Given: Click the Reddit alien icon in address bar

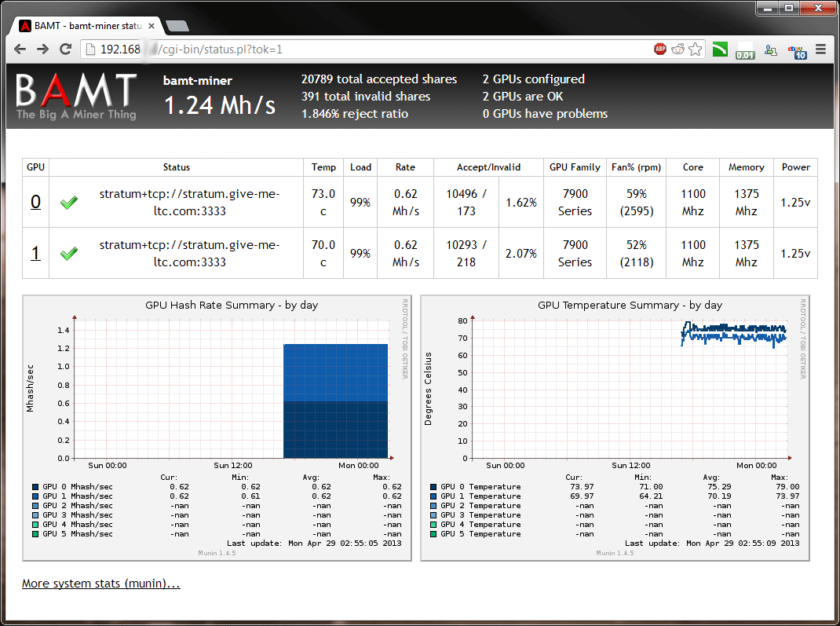Looking at the screenshot, I should (677, 49).
